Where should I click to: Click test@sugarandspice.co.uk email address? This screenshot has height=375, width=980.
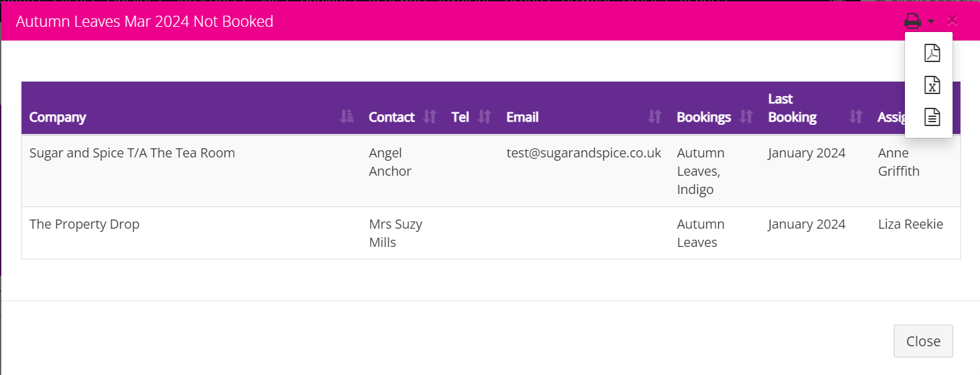pos(584,153)
